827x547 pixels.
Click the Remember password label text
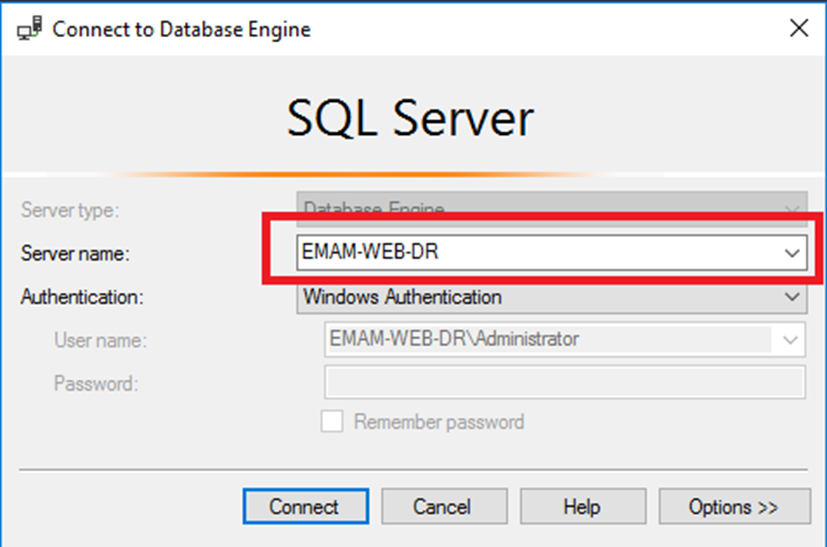pyautogui.click(x=439, y=422)
